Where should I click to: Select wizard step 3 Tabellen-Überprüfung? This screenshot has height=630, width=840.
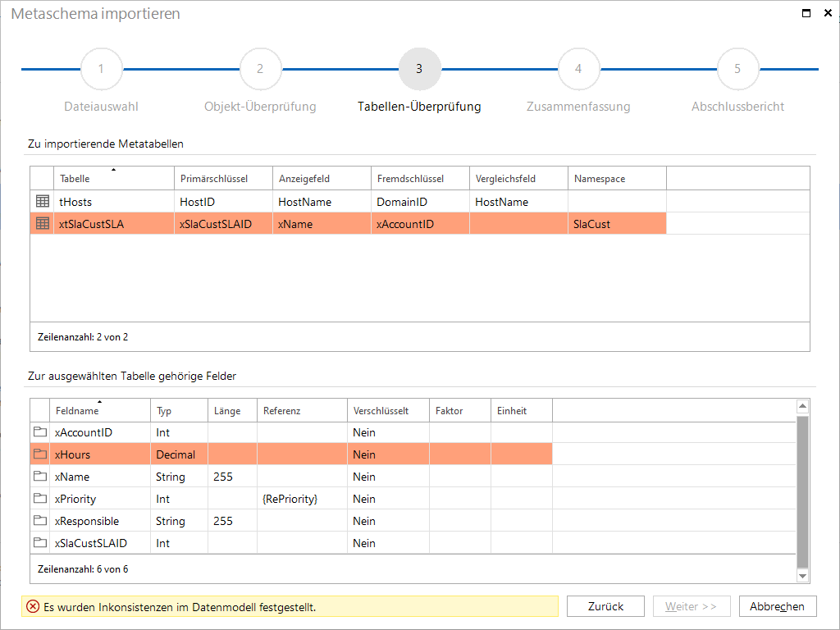419,69
